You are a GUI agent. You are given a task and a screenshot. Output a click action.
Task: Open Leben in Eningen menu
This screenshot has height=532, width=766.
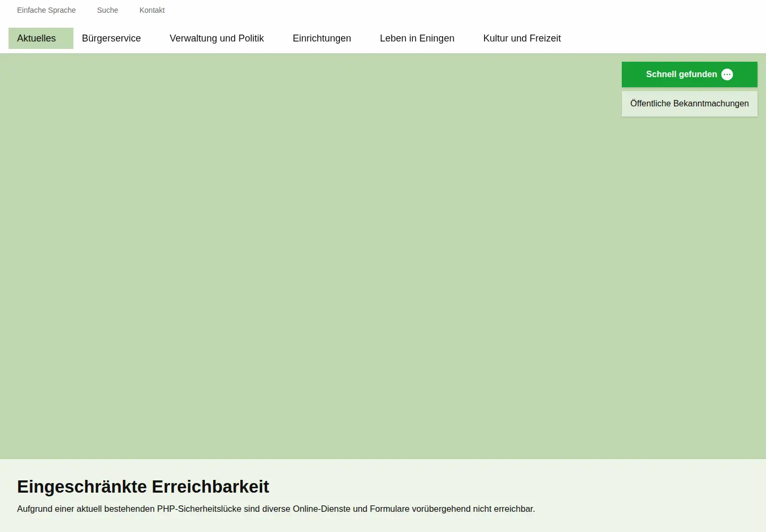[417, 38]
